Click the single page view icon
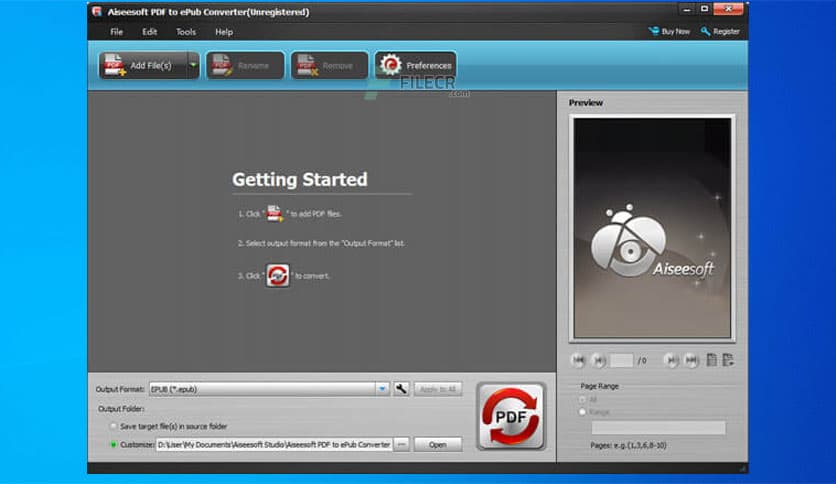This screenshot has height=484, width=836. [711, 360]
